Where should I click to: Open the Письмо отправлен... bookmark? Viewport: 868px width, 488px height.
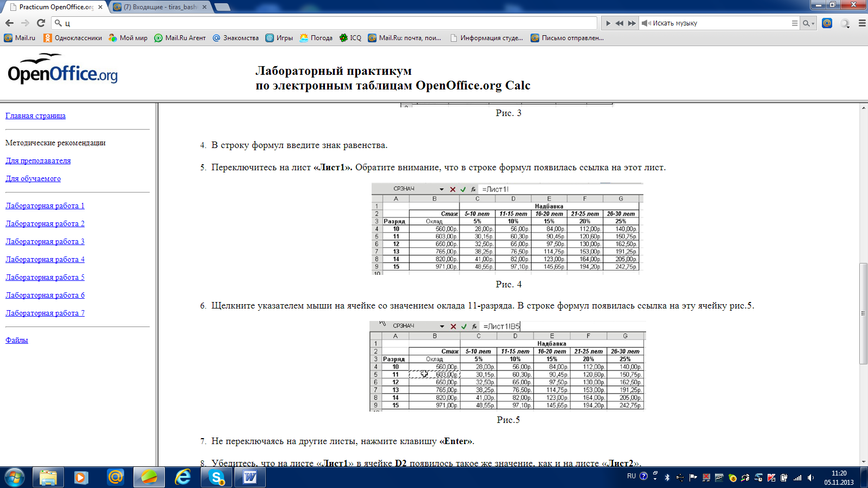(567, 38)
